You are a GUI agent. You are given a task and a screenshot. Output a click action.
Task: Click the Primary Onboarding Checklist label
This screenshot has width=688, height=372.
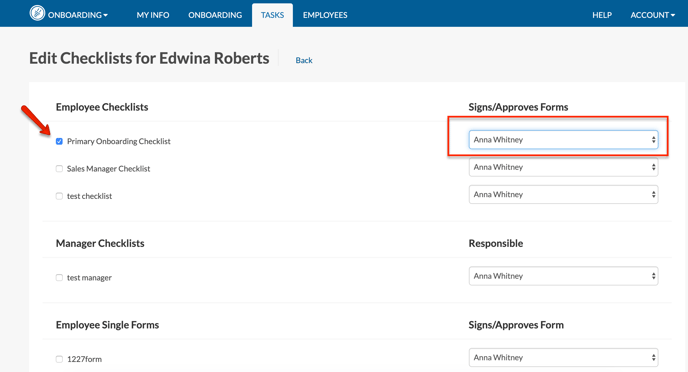118,141
